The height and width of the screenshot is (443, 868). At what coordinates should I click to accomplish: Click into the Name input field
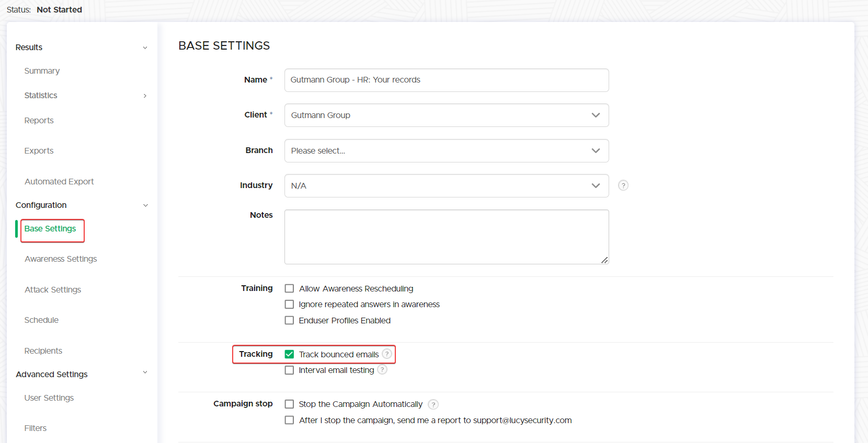(446, 80)
